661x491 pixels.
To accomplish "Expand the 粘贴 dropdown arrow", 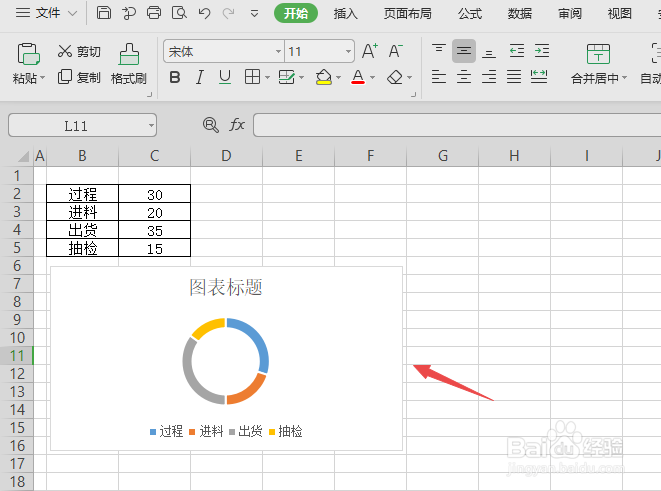I will (43, 78).
